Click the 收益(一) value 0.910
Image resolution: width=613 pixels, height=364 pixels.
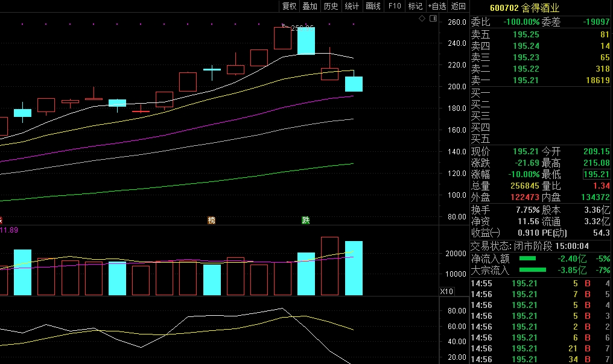[529, 233]
